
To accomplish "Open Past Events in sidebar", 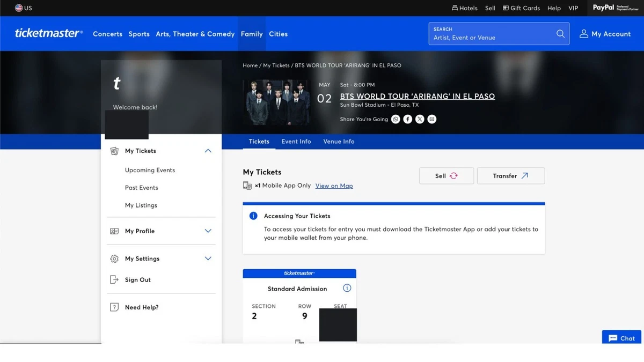I will [x=141, y=188].
